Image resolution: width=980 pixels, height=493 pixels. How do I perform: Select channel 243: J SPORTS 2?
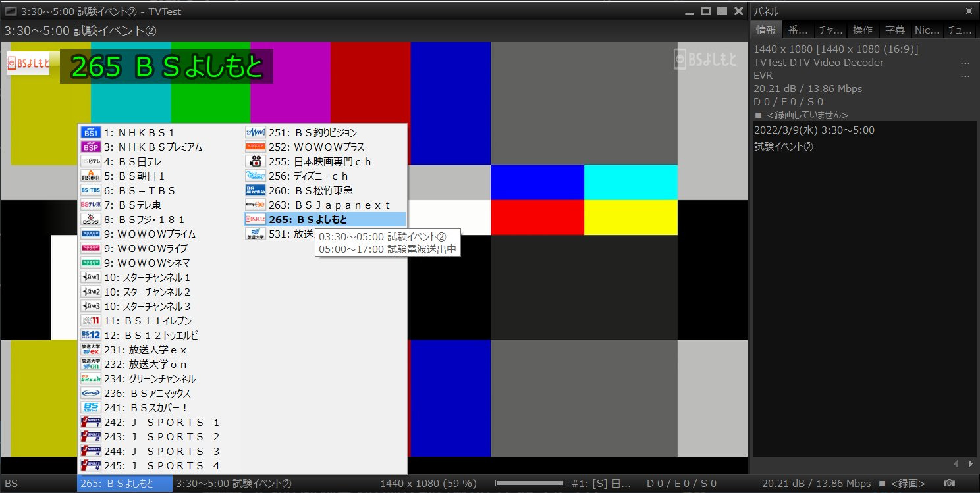pos(160,437)
